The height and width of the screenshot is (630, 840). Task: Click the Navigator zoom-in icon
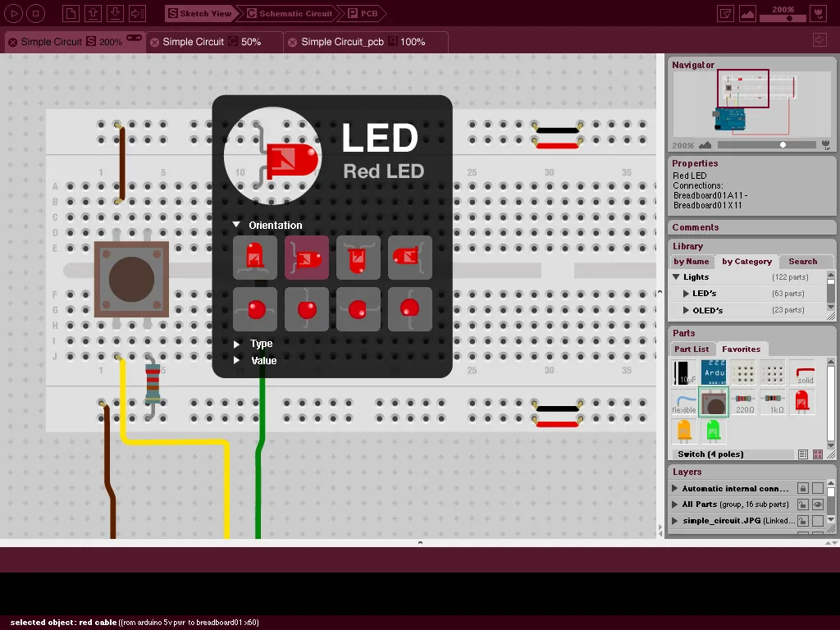825,144
